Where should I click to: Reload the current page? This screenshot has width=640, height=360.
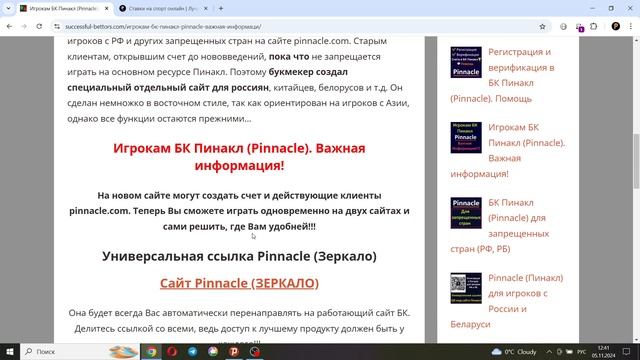pos(39,26)
